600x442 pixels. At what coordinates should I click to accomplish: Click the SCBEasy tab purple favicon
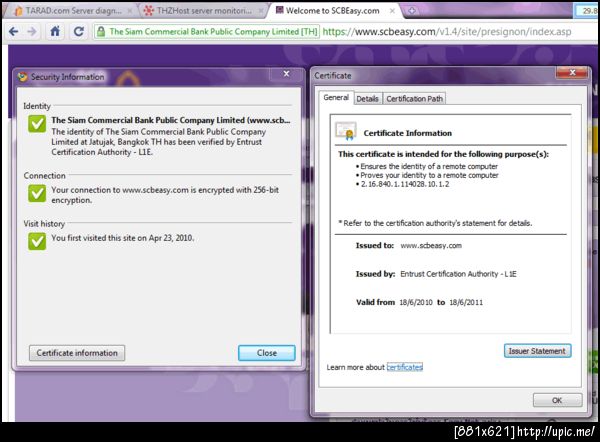[x=280, y=10]
